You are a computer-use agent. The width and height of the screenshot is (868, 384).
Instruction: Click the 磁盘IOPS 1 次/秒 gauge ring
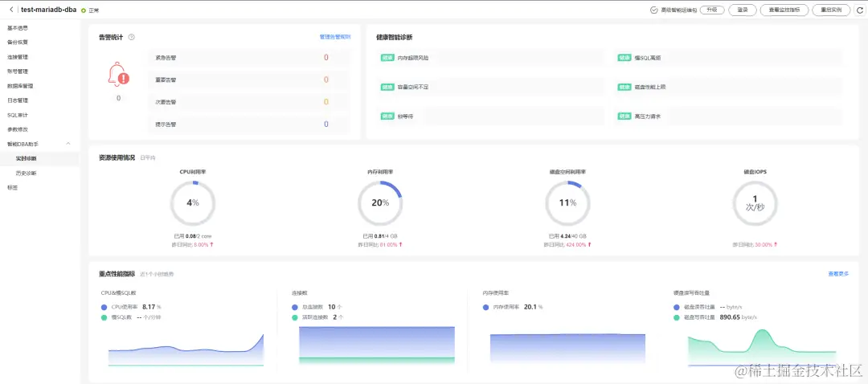pos(755,203)
